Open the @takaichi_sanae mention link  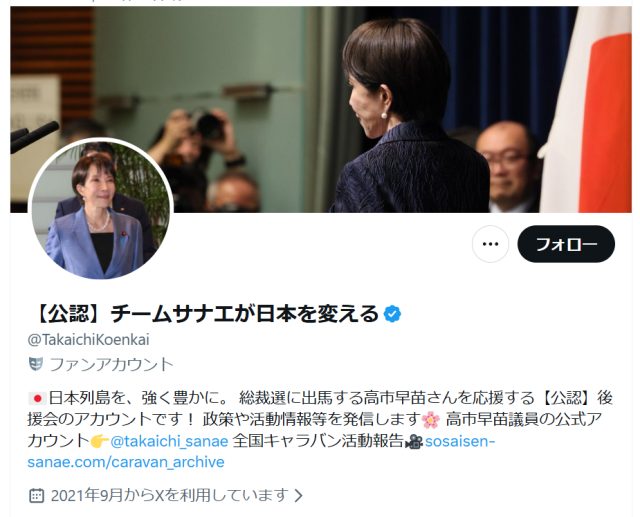tap(169, 441)
